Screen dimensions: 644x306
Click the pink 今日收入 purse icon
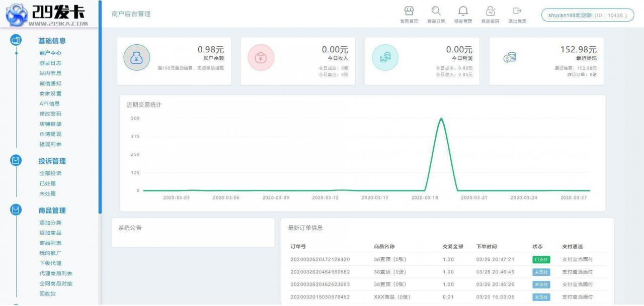(261, 58)
